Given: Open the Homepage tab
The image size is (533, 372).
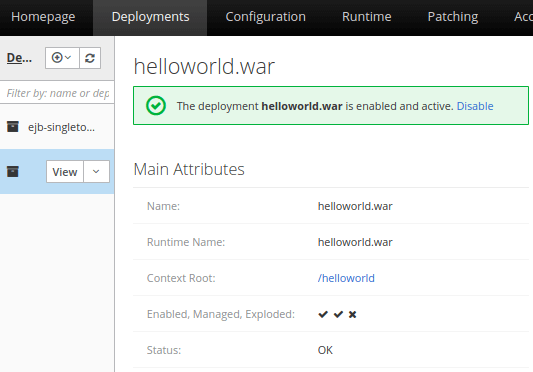Looking at the screenshot, I should 43,17.
